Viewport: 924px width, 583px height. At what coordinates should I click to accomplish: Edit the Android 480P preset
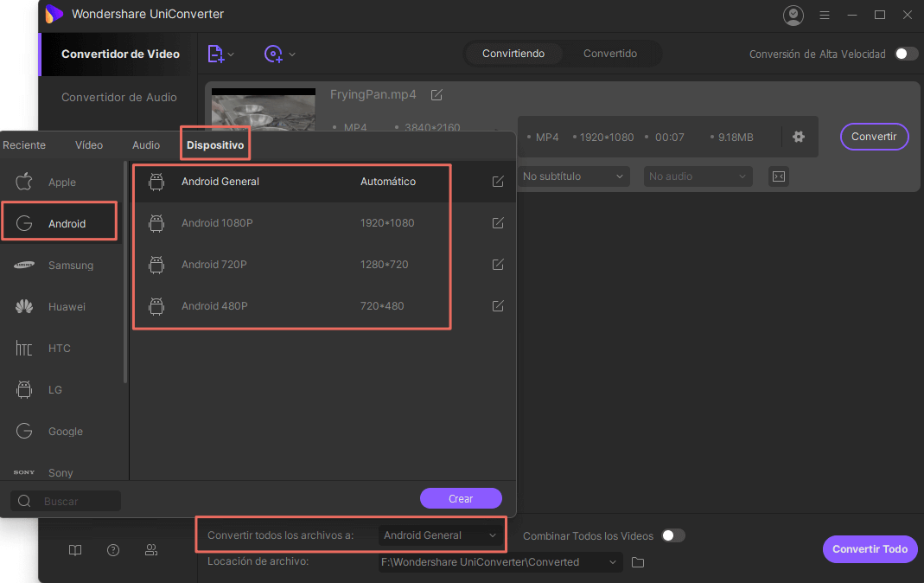point(498,306)
